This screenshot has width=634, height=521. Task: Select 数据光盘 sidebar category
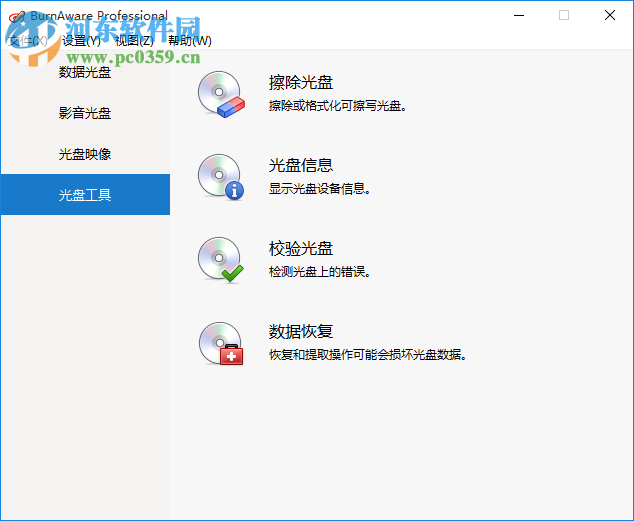85,72
